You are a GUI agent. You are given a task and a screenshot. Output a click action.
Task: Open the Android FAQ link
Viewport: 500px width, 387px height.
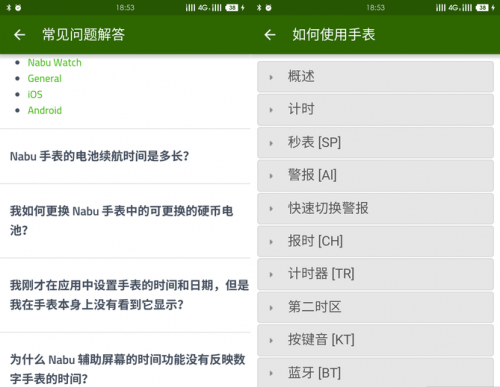pyautogui.click(x=45, y=110)
